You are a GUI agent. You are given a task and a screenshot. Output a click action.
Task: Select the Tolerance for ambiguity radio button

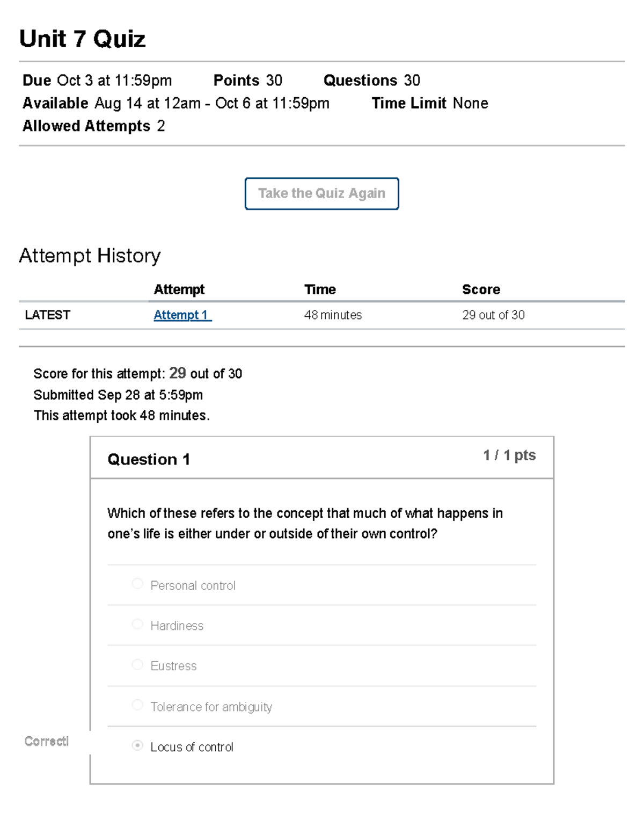pyautogui.click(x=137, y=705)
